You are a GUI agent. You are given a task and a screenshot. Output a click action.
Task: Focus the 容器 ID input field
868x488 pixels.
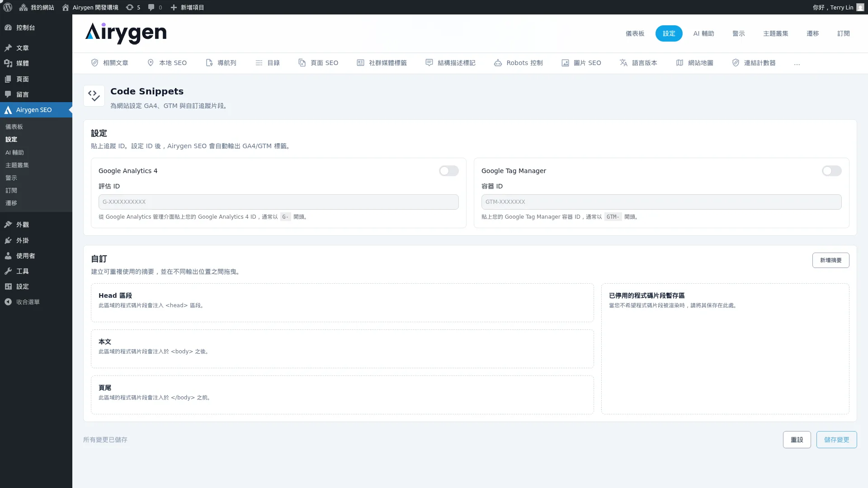point(661,202)
